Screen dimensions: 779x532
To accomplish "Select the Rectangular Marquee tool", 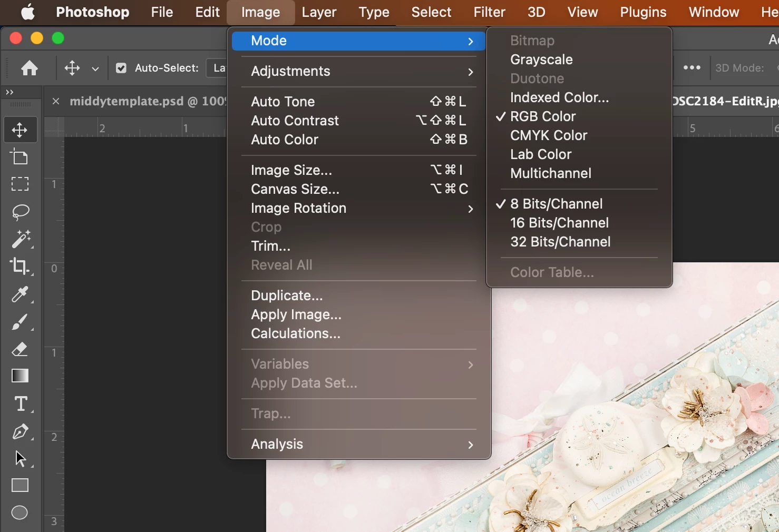I will [x=20, y=184].
